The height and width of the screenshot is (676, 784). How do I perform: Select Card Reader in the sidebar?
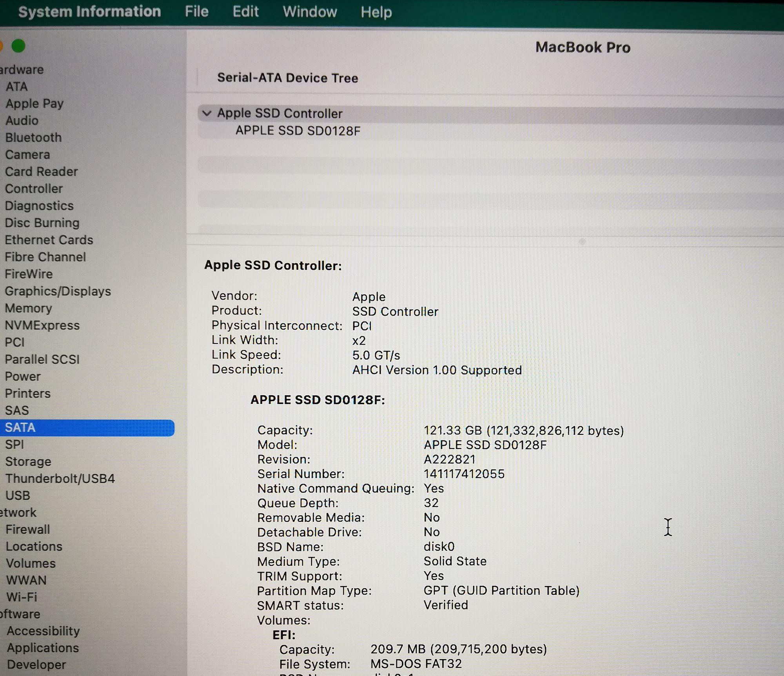coord(41,172)
